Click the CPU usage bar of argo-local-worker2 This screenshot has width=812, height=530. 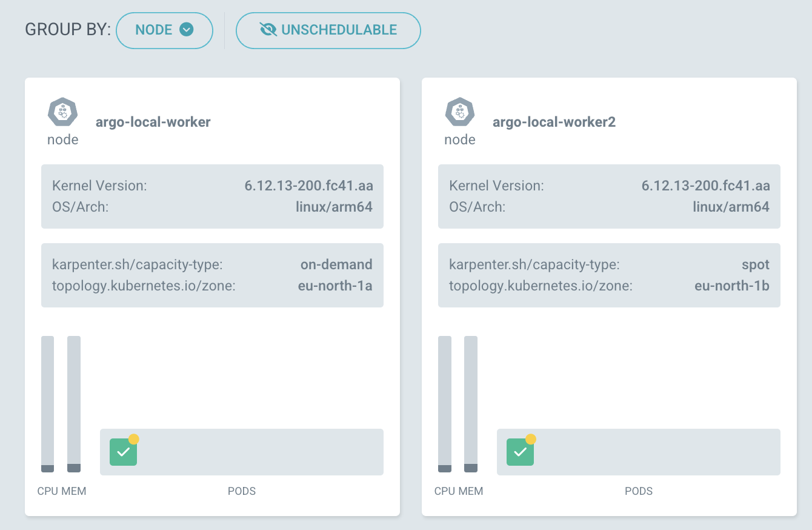click(445, 403)
